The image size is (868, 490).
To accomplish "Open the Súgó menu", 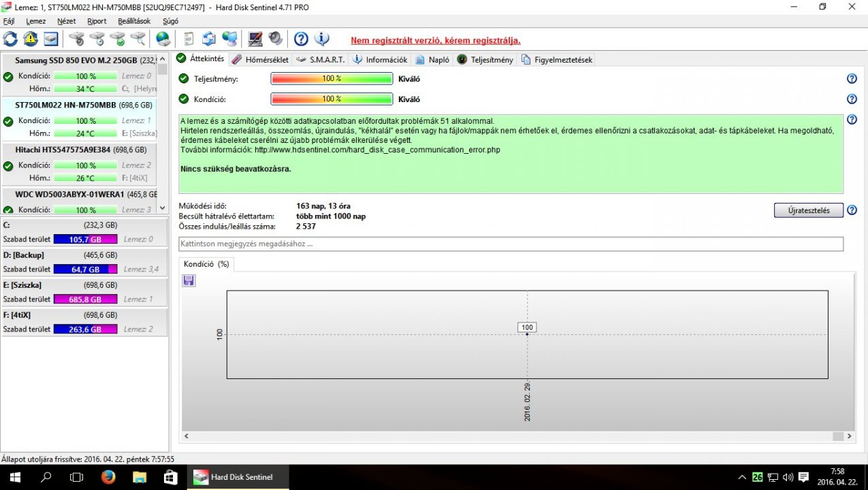I will (x=171, y=21).
